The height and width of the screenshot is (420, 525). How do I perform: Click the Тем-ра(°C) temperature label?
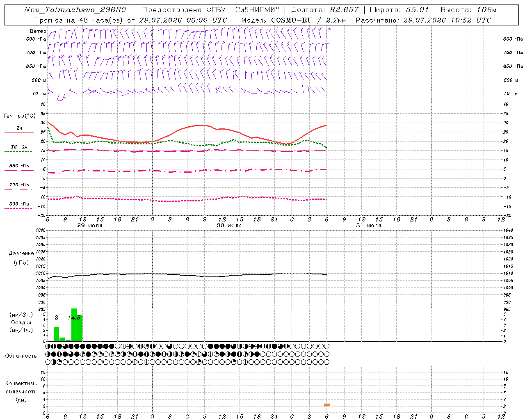click(x=19, y=116)
